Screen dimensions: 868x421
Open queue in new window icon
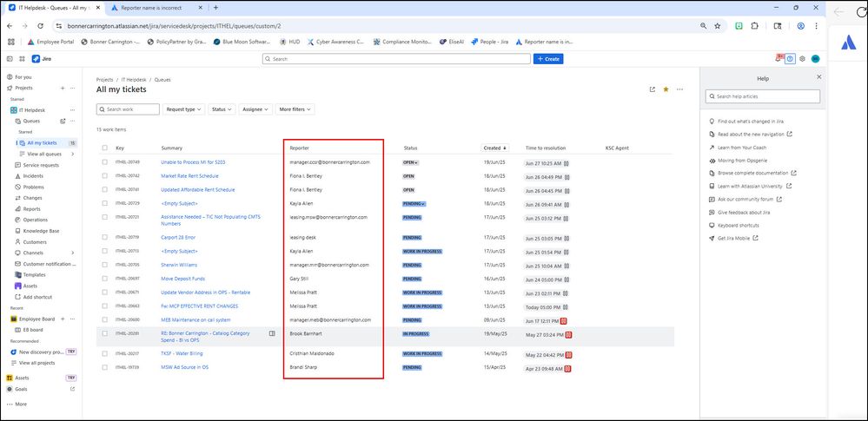coord(653,89)
